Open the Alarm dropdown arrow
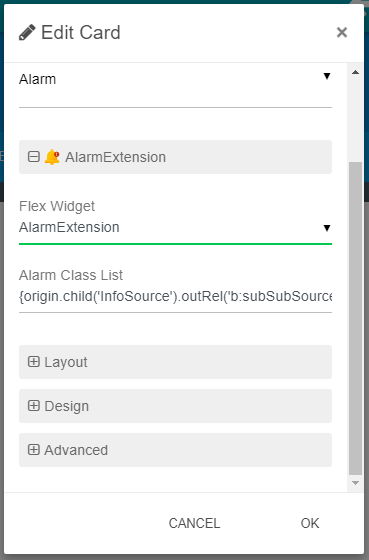 [x=326, y=76]
